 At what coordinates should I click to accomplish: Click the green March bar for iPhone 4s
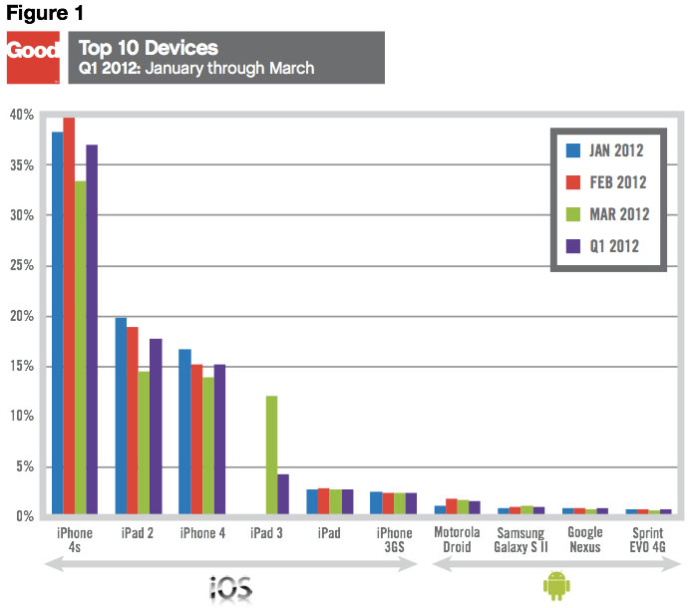click(x=81, y=348)
